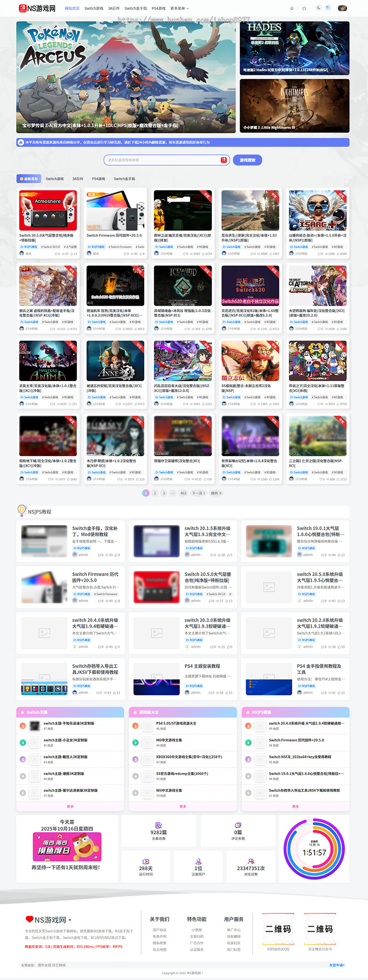Open the user avatar menu in header
368x980 pixels.
point(342,8)
